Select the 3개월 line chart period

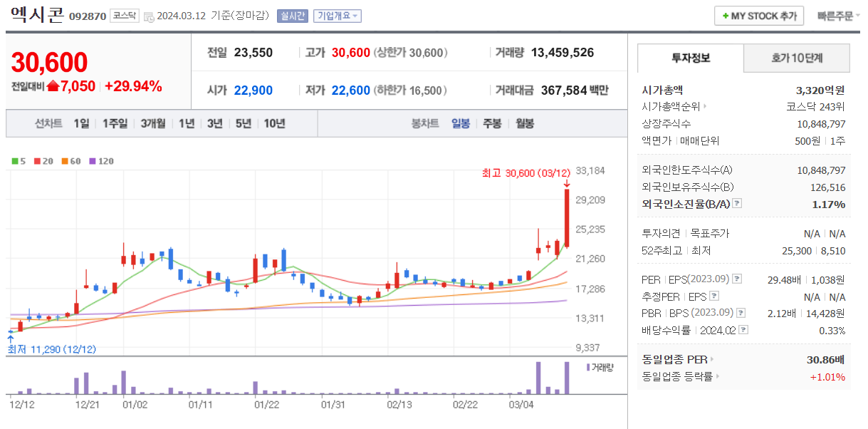click(x=153, y=123)
